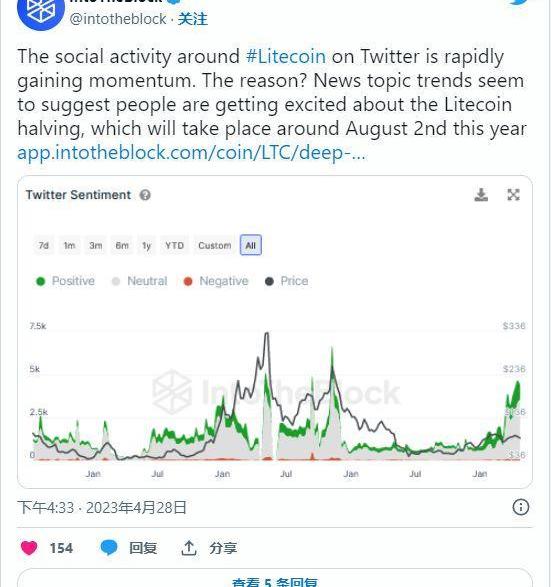Toggle the Price series legend
551x587 pixels.
(287, 281)
